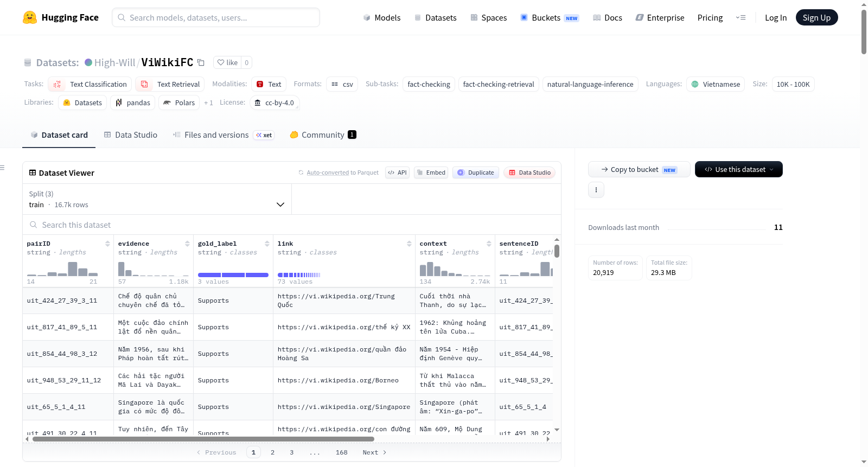Viewport: 868px width, 467px height.
Task: Click the context lengths histogram
Action: [x=455, y=268]
